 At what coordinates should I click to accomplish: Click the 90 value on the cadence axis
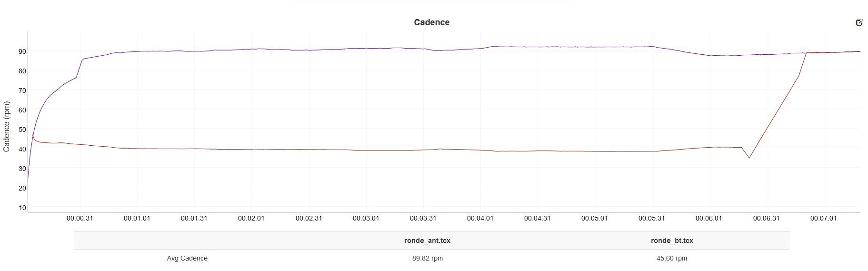tap(22, 51)
